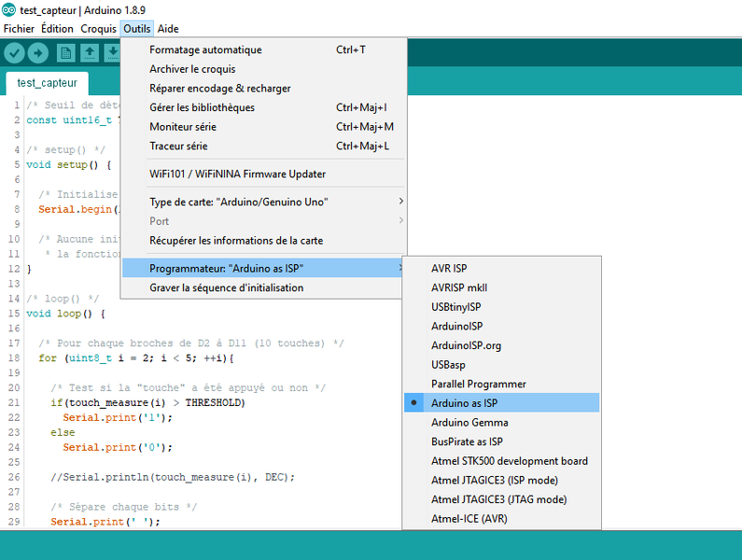Open WiFi101 / WiFiNINA Firmware Updater

pos(237,175)
